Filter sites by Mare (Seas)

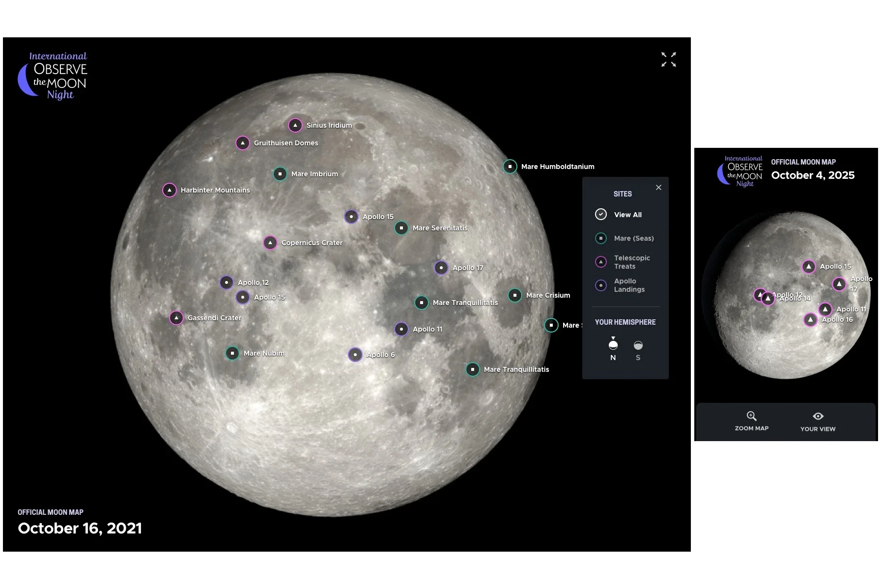tap(600, 238)
